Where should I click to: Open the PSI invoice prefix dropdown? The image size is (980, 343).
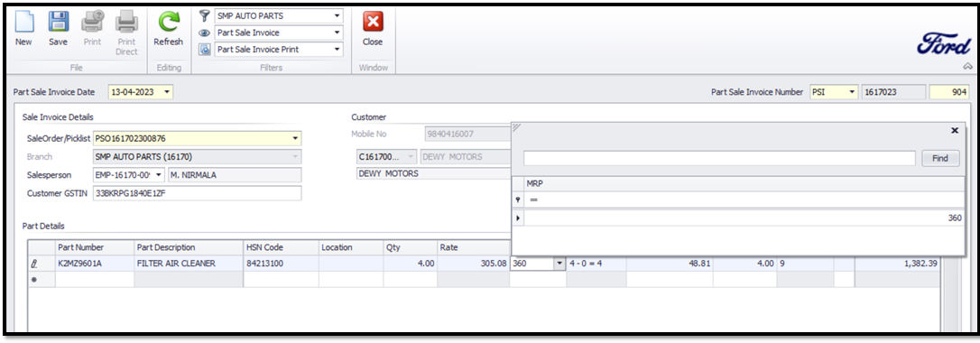[x=852, y=92]
